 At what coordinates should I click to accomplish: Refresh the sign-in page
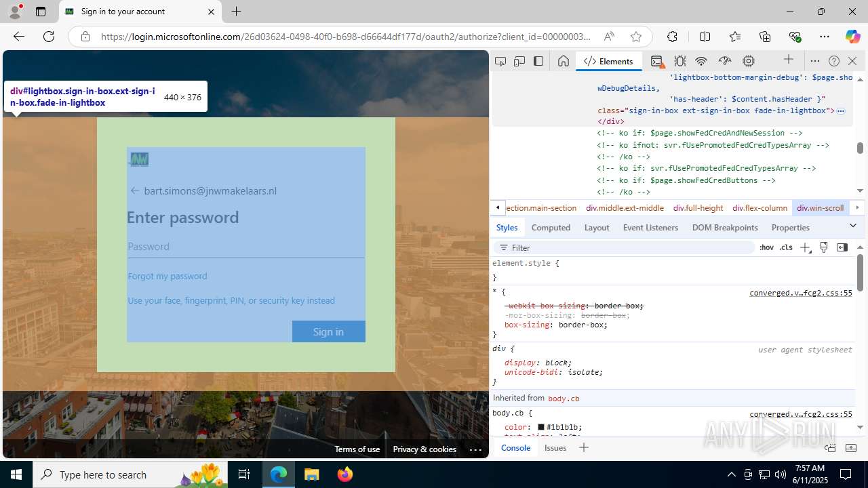tap(49, 37)
